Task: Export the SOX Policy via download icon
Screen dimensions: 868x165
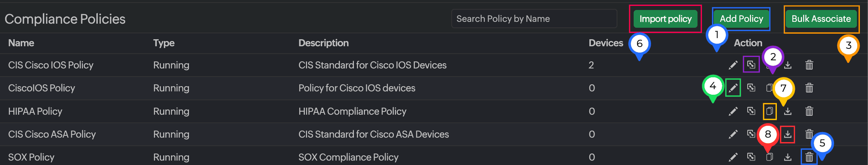Action: click(788, 157)
